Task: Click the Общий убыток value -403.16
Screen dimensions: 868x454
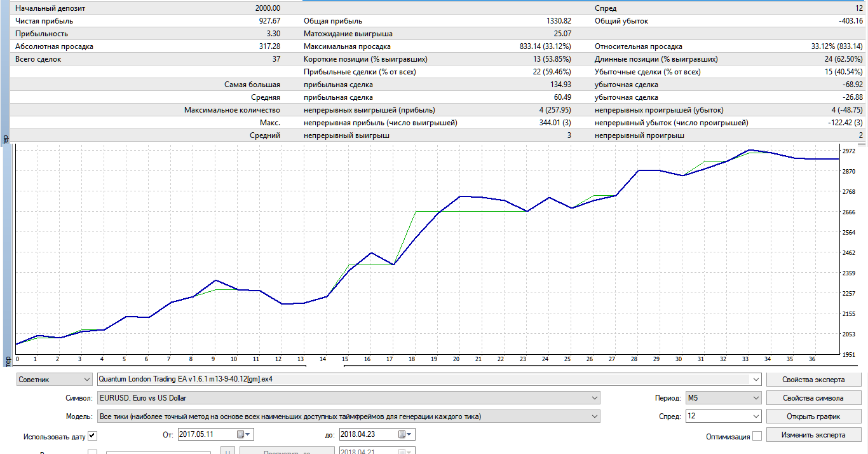Action: tap(851, 21)
